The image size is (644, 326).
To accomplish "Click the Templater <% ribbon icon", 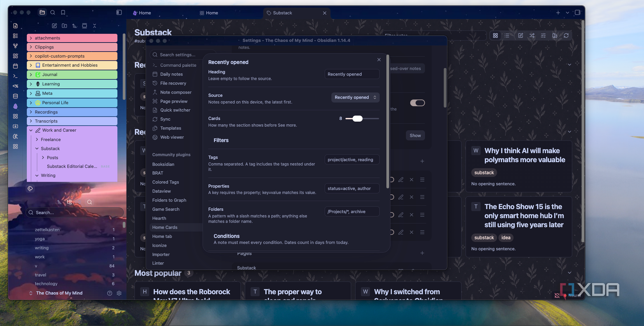I will 15,86.
